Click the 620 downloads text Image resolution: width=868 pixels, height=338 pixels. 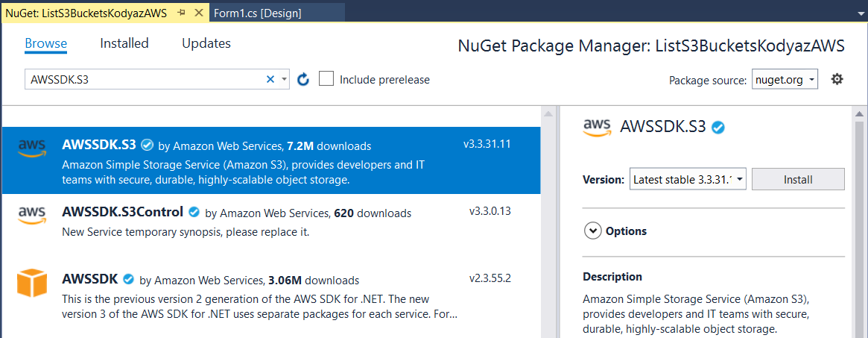coord(373,213)
